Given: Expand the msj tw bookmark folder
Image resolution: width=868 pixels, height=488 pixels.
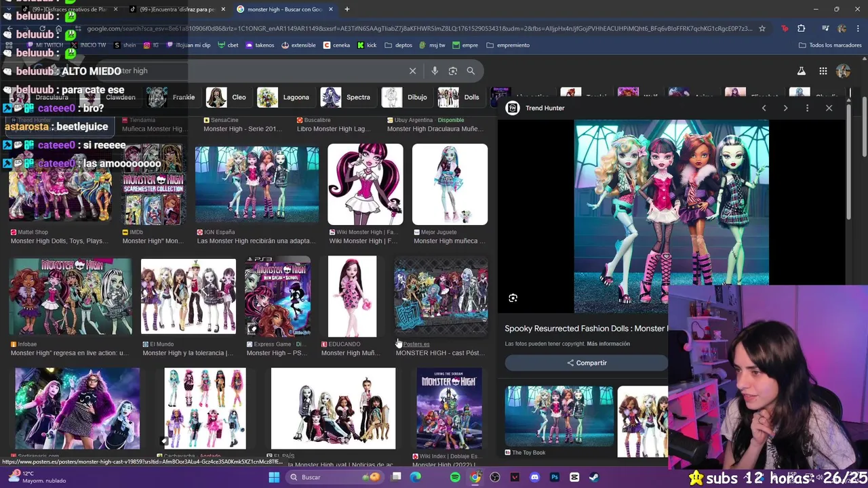Looking at the screenshot, I should 433,45.
